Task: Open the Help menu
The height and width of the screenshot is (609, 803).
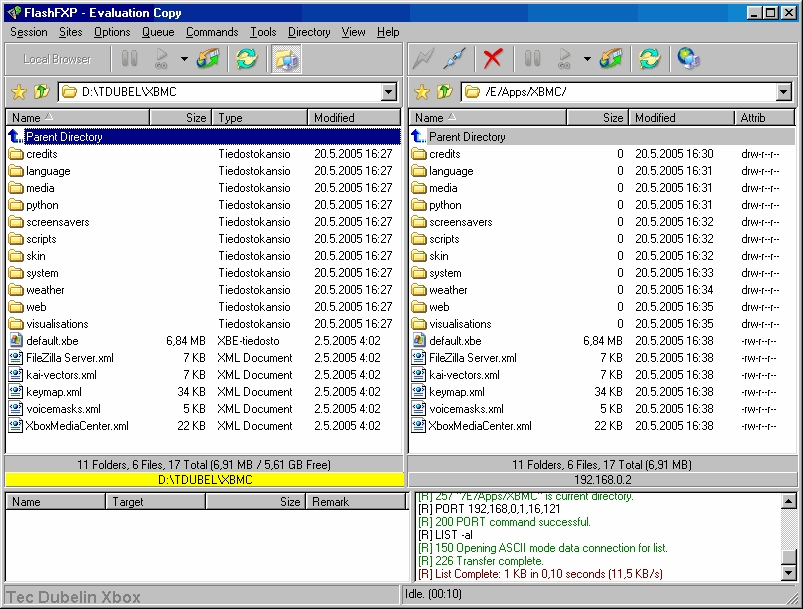Action: [x=388, y=32]
